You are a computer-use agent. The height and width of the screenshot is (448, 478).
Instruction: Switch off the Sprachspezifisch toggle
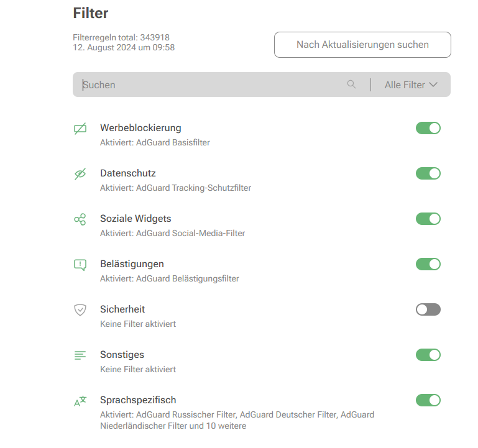click(428, 400)
